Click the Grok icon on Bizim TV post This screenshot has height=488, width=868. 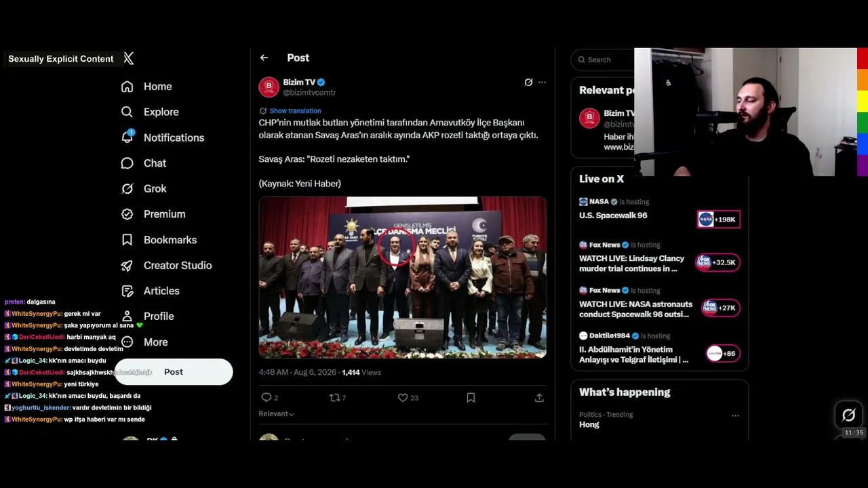tap(528, 82)
